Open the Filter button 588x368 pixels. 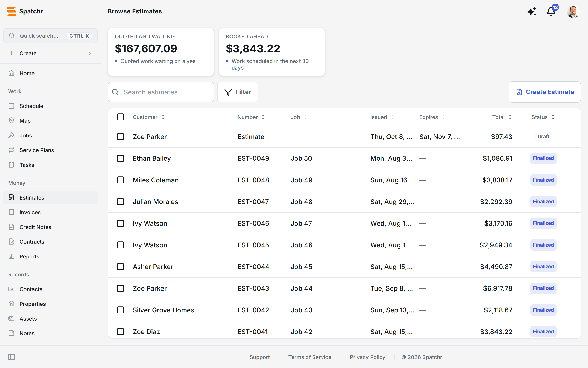(x=238, y=92)
